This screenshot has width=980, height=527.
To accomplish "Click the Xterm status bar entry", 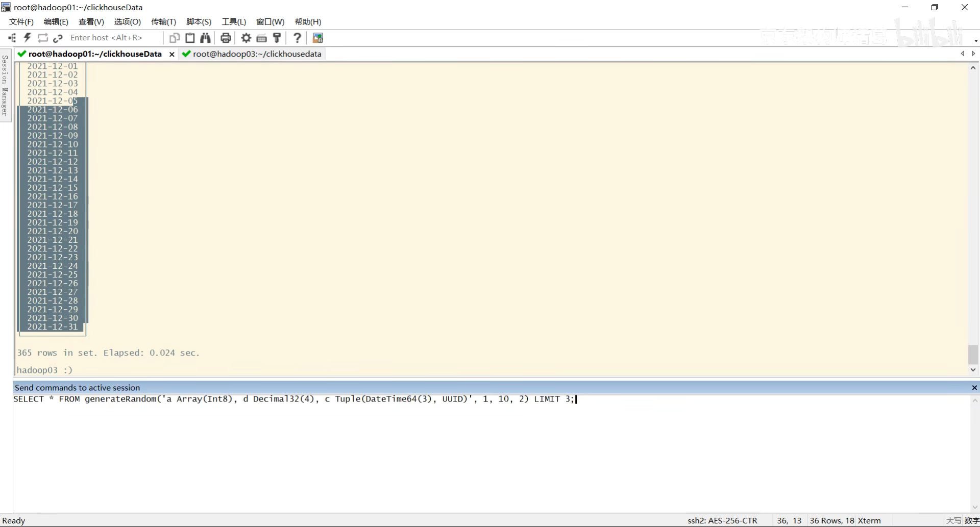I will pos(869,521).
